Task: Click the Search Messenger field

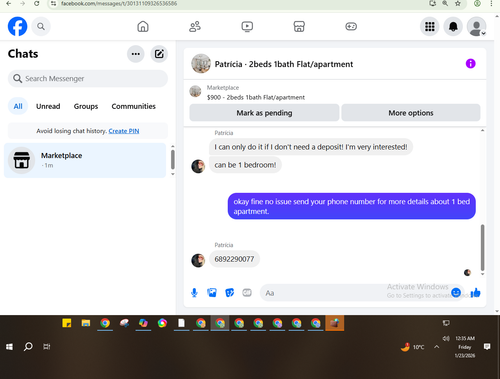Action: 88,79
